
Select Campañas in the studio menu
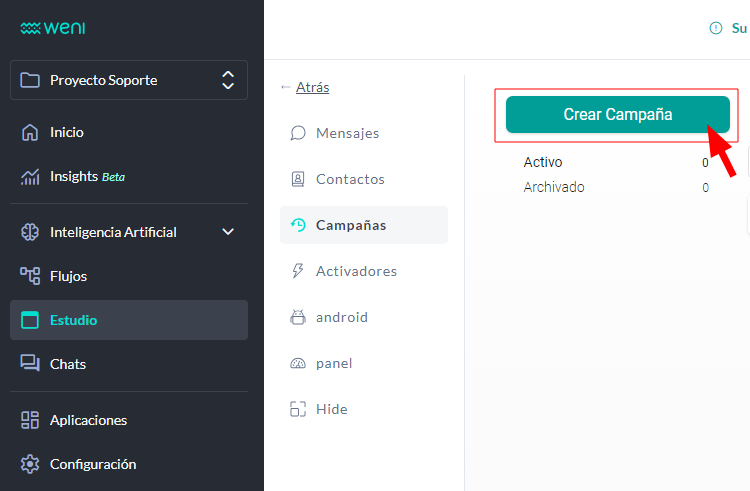364,225
